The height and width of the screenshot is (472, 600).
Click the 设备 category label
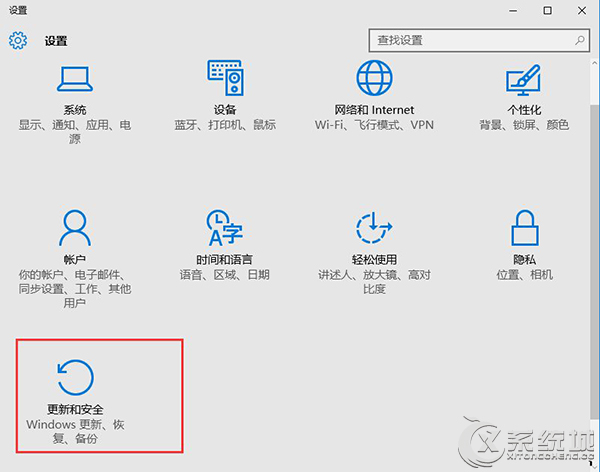(225, 110)
